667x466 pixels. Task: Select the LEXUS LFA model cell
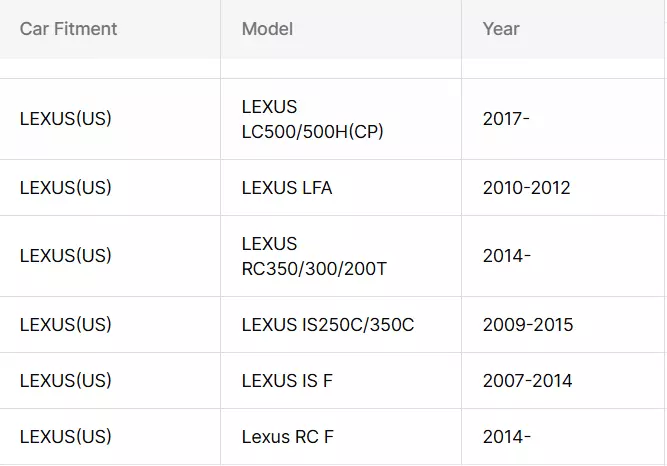341,188
